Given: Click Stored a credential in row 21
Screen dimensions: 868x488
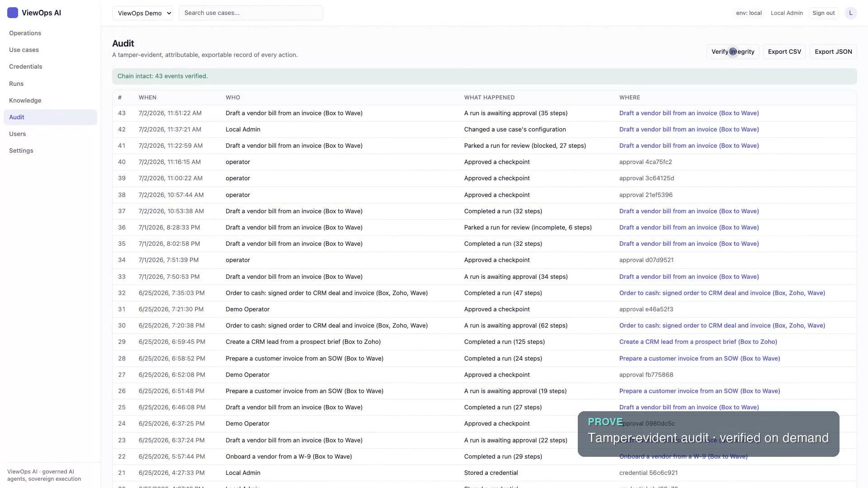Looking at the screenshot, I should click(x=491, y=473).
